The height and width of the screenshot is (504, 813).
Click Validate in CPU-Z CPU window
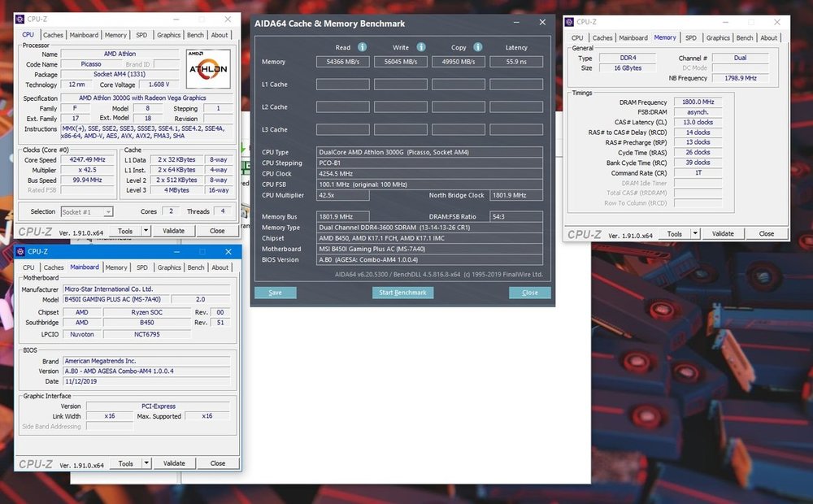(x=174, y=231)
